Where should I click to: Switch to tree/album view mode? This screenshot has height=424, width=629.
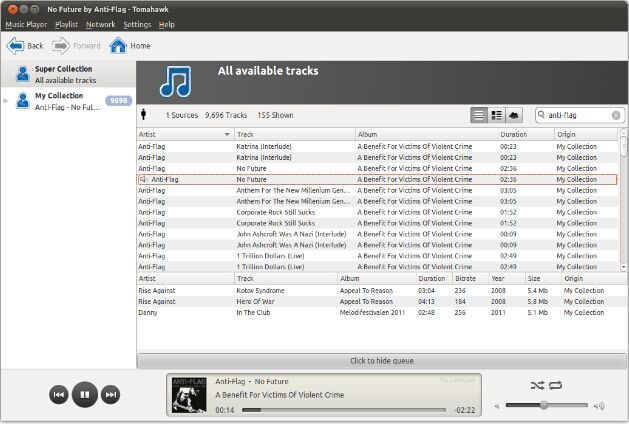(497, 116)
